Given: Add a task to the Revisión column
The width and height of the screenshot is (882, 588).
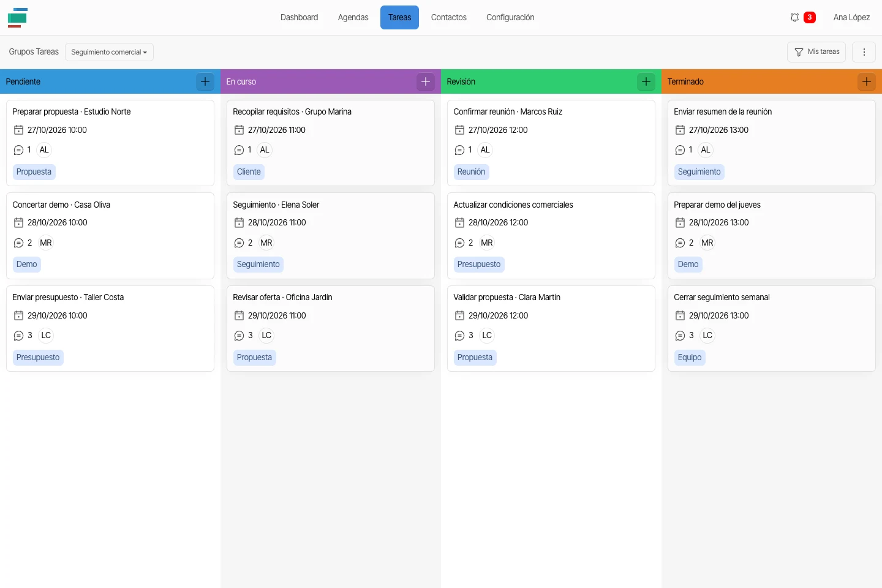Looking at the screenshot, I should click(x=646, y=81).
